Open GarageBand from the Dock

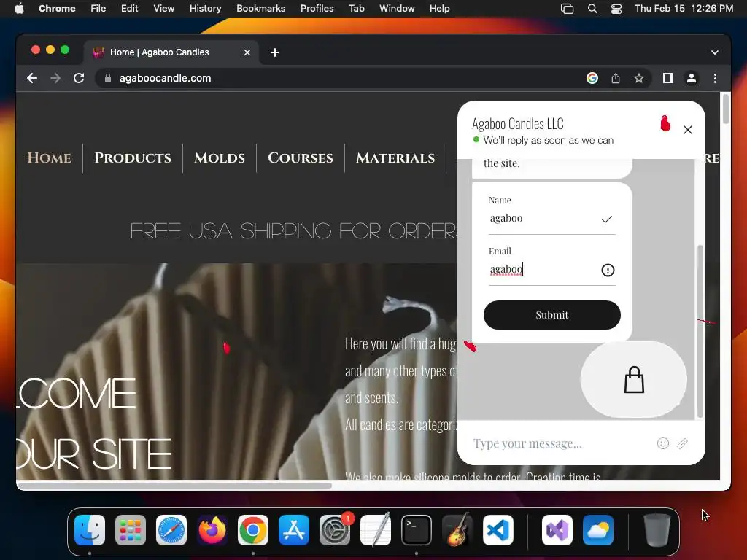point(457,530)
